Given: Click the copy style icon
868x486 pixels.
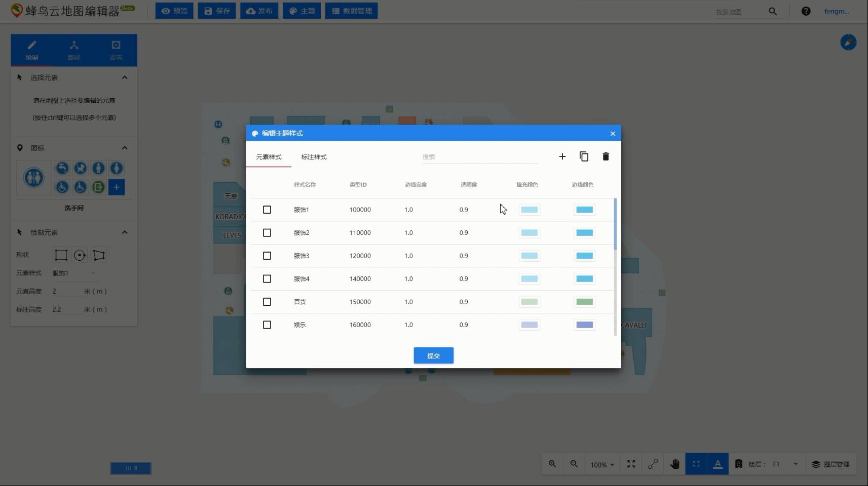Looking at the screenshot, I should [584, 156].
